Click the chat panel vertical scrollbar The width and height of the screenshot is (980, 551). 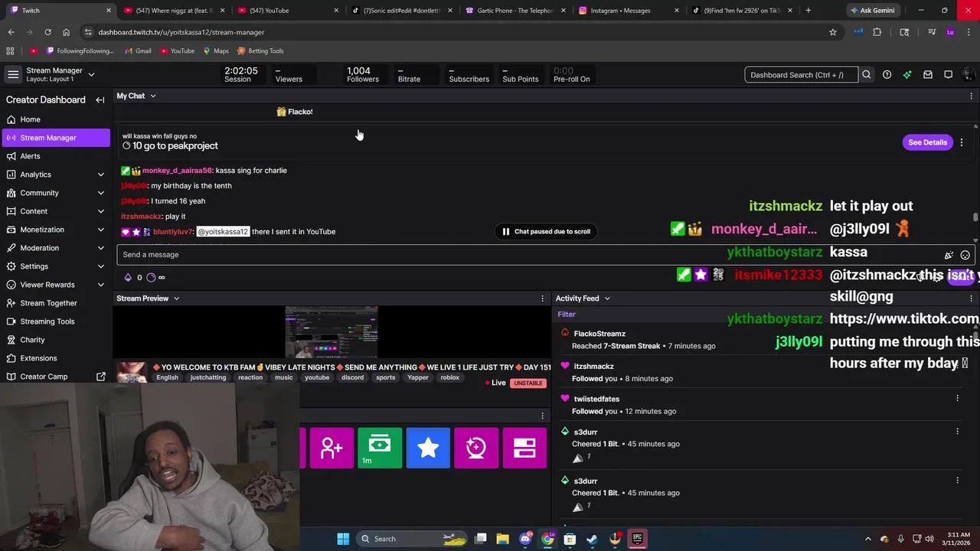coord(975,218)
